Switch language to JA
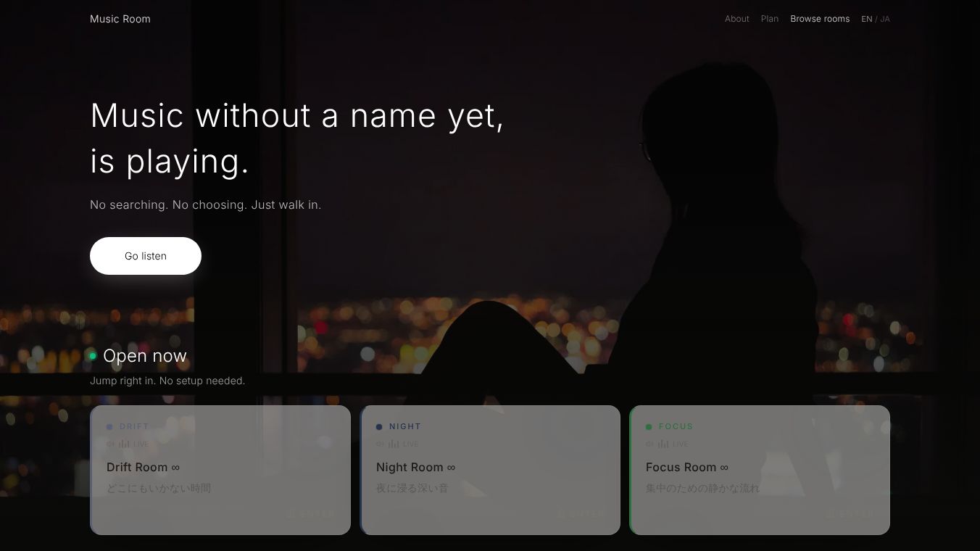The width and height of the screenshot is (980, 551). click(x=885, y=19)
